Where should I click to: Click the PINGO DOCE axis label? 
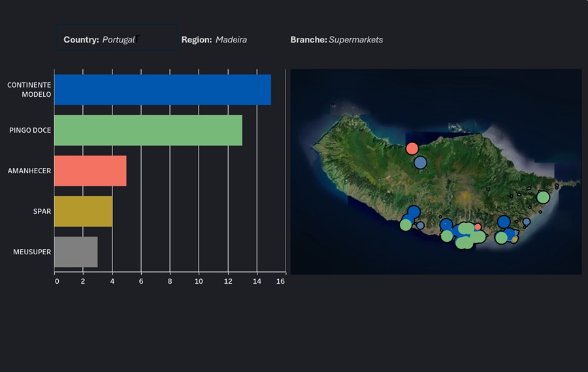pos(30,130)
